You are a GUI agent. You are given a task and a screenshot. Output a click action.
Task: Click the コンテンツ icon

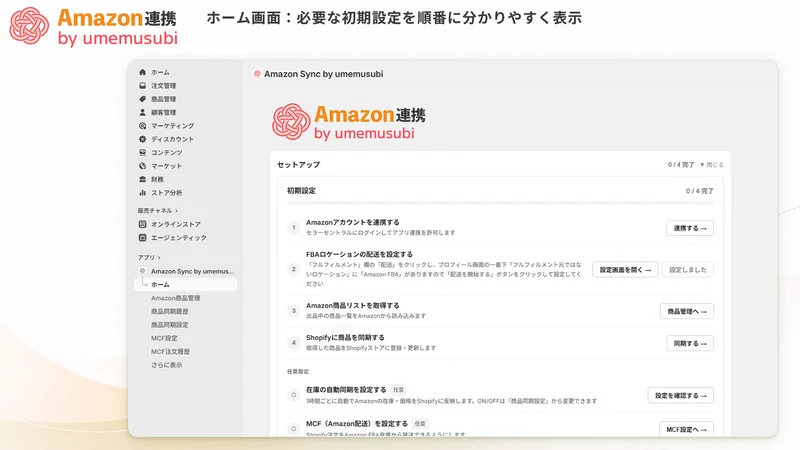[142, 152]
